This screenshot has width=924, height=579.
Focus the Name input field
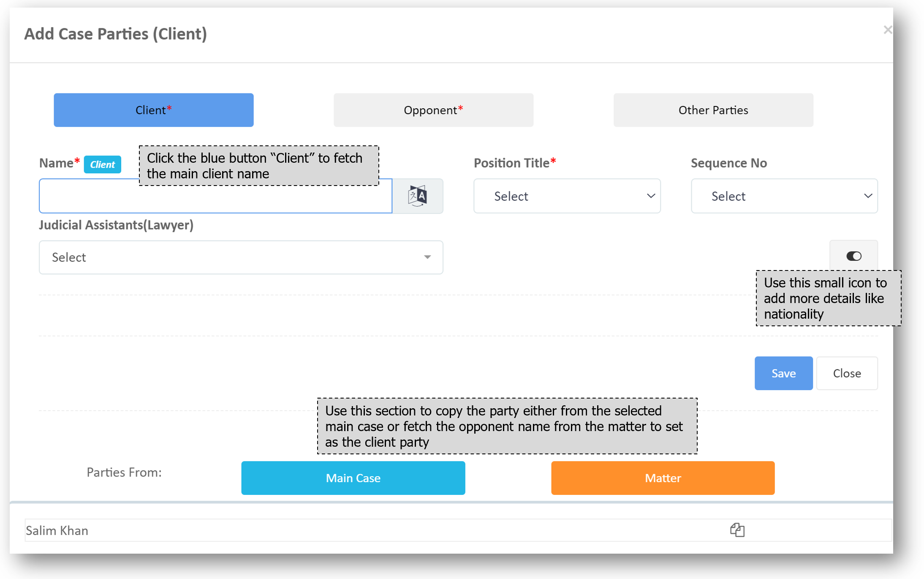(x=215, y=199)
